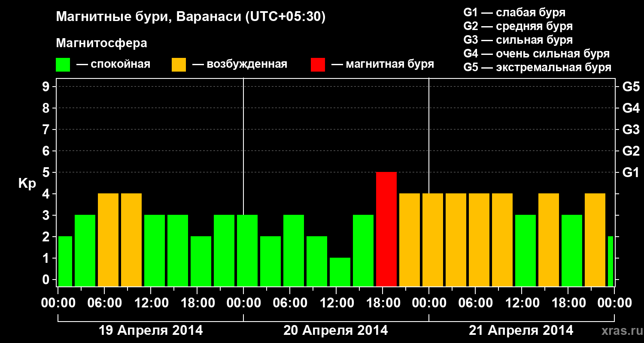Viewport: 644px width, 343px height.
Task: Click the 'G5 — экстремальная буря' legend line
Action: 538,68
